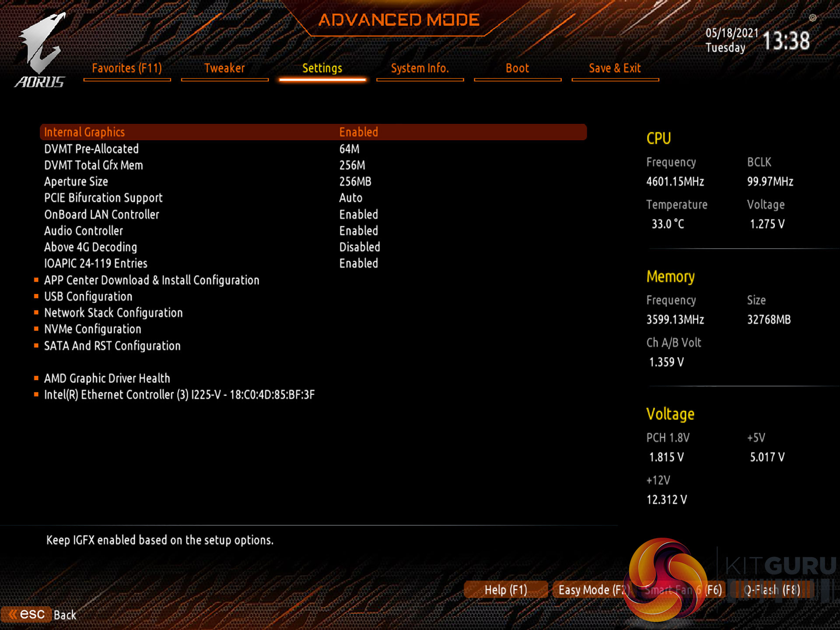840x630 pixels.
Task: Switch to the Boot tab
Action: [517, 69]
